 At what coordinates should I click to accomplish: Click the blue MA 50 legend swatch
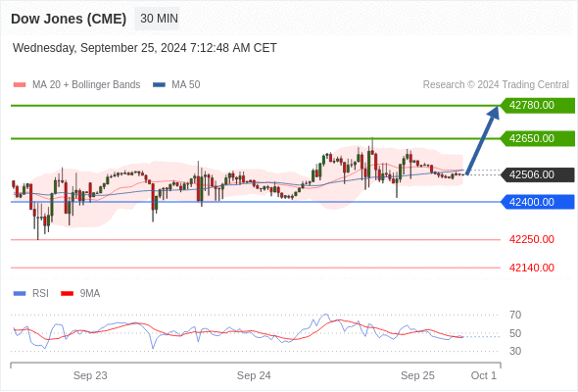159,85
